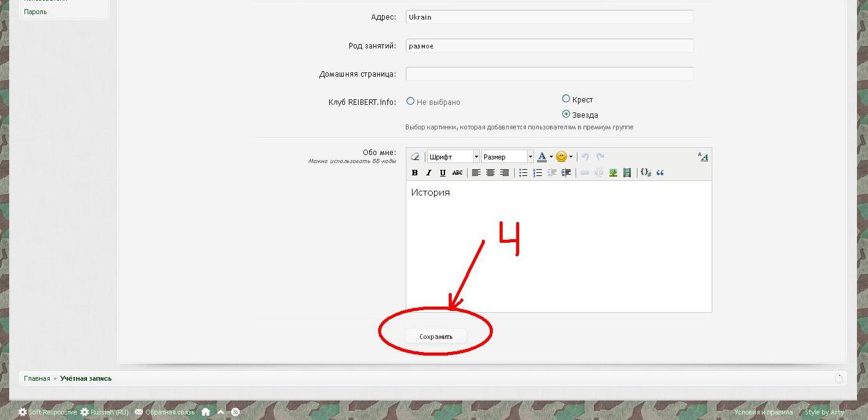The height and width of the screenshot is (420, 868).
Task: Open the Шрифт font dropdown
Action: click(x=453, y=157)
